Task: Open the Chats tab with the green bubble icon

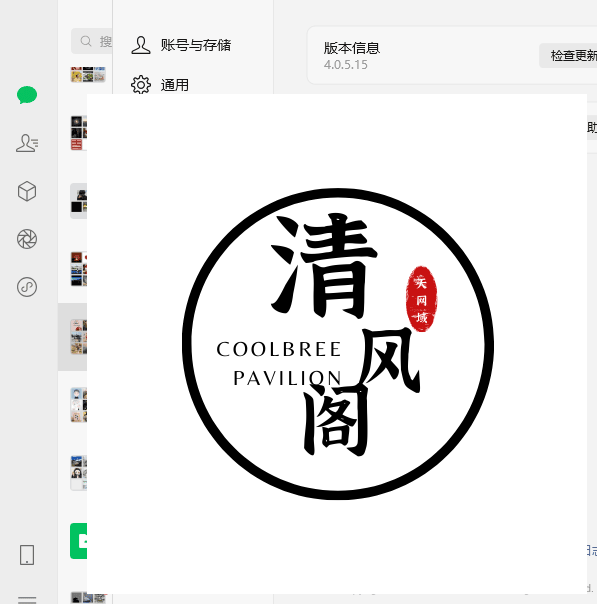Action: point(27,95)
